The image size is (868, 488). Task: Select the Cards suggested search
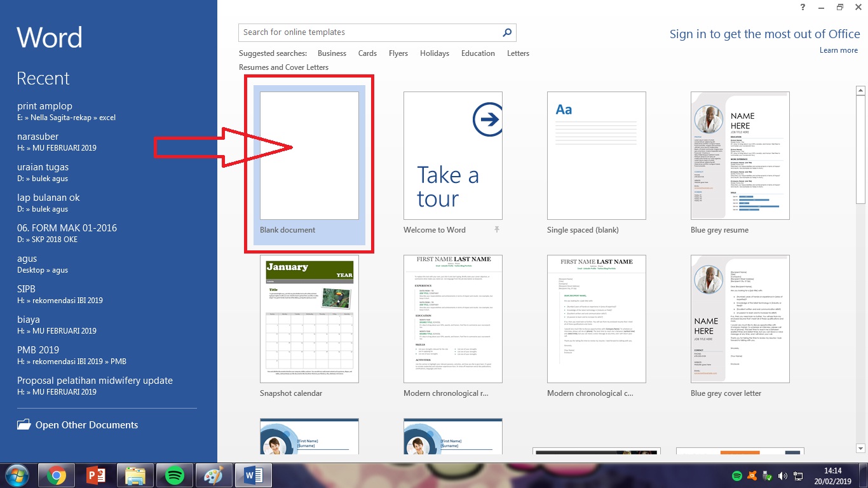coord(367,53)
